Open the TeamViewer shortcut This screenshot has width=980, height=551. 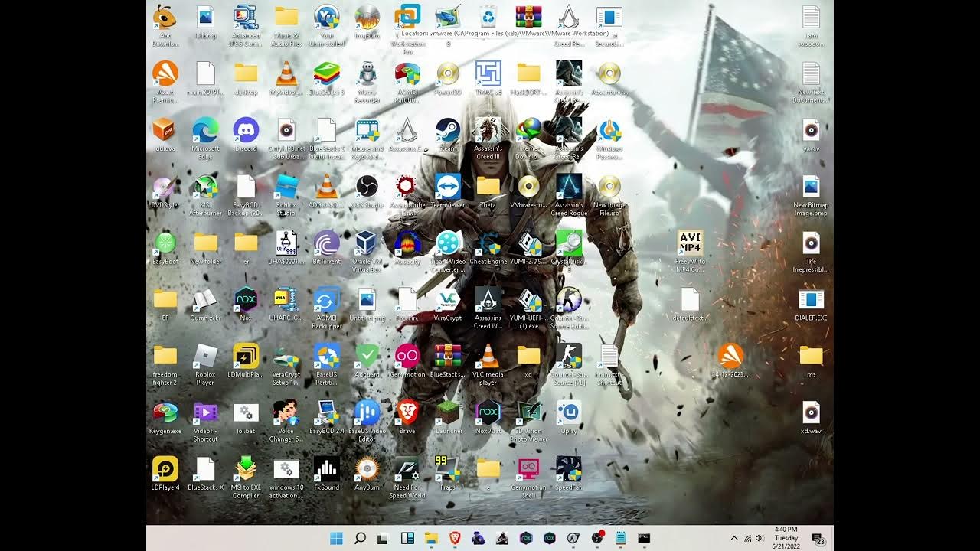click(x=448, y=191)
